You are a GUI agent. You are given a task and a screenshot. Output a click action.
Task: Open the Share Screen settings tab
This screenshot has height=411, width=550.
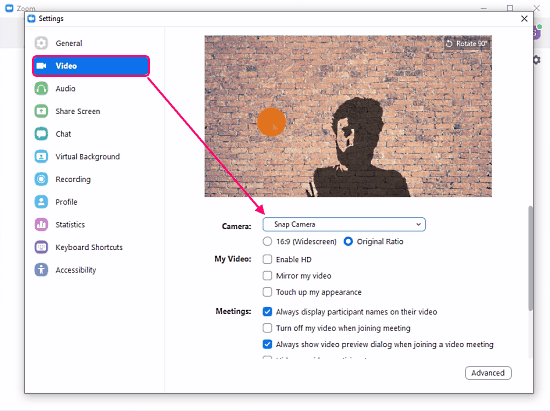click(x=91, y=111)
